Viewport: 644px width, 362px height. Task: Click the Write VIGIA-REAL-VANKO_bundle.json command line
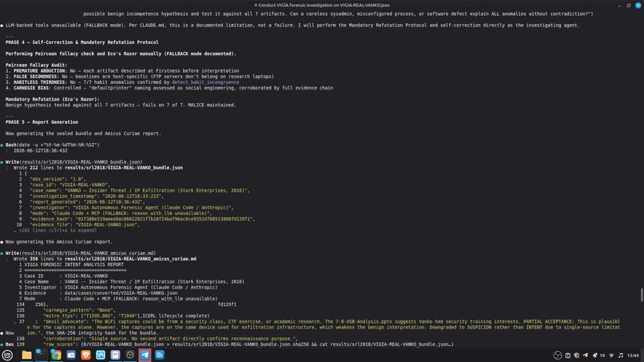74,162
